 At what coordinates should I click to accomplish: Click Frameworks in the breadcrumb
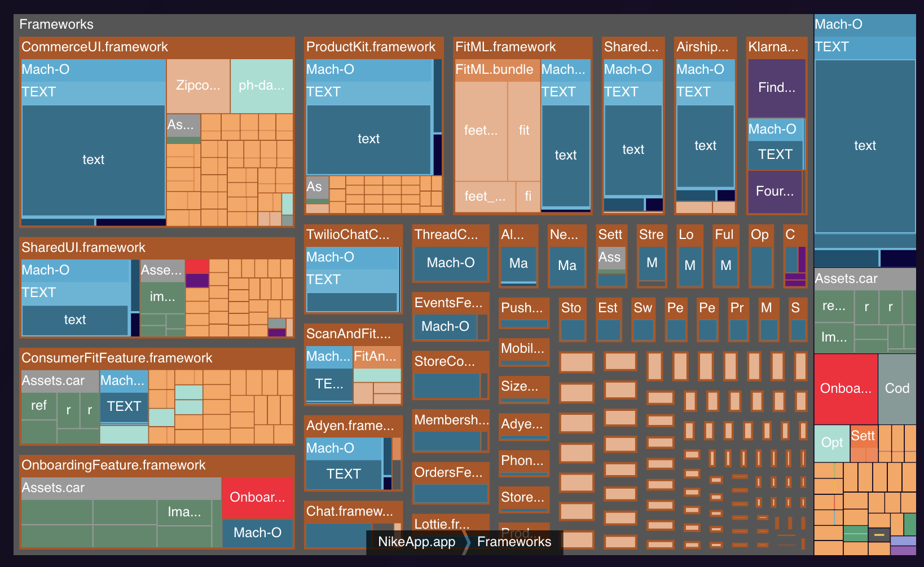[x=514, y=542]
